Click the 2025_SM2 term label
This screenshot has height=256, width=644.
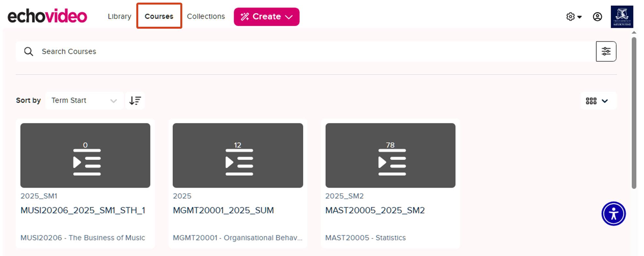344,196
